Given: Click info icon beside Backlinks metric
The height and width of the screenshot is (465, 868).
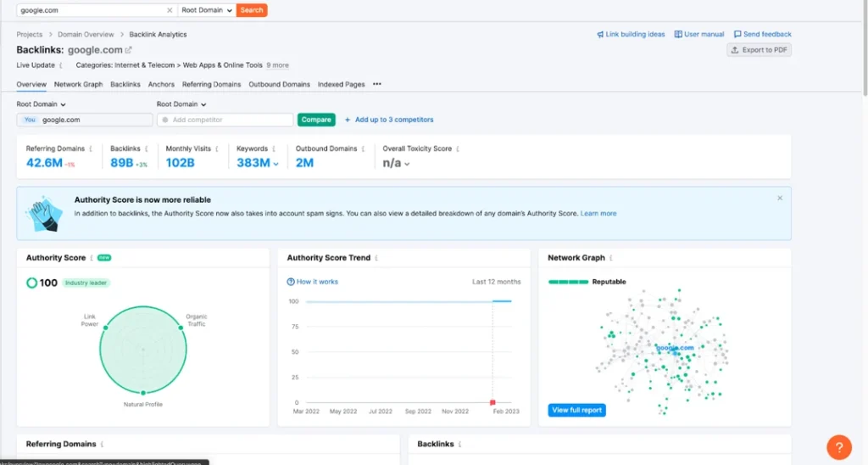Looking at the screenshot, I should click(147, 148).
